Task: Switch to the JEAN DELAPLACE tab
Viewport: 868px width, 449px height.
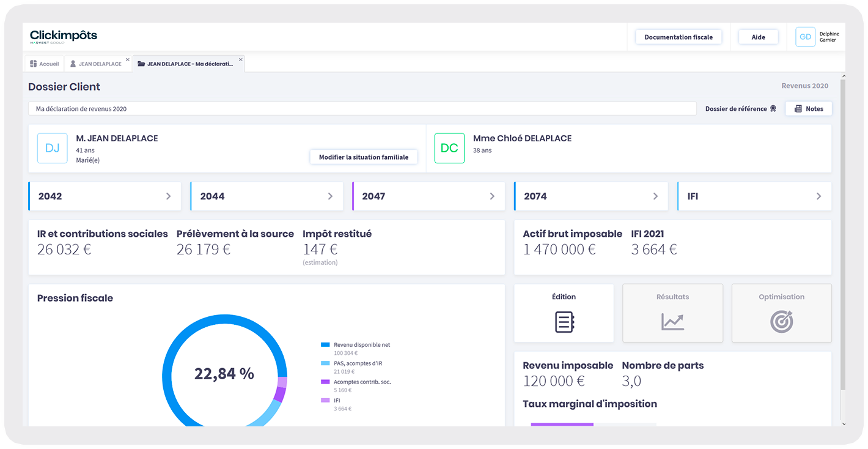Action: tap(95, 64)
